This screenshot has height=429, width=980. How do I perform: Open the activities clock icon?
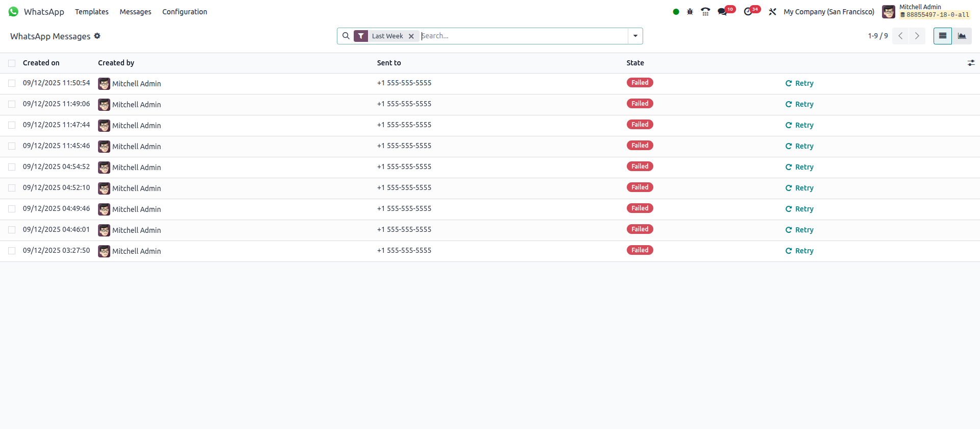(x=748, y=12)
